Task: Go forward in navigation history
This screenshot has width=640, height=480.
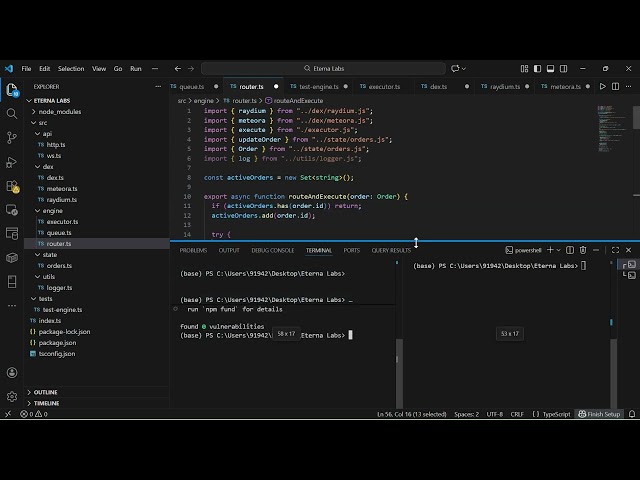Action: click(x=191, y=69)
